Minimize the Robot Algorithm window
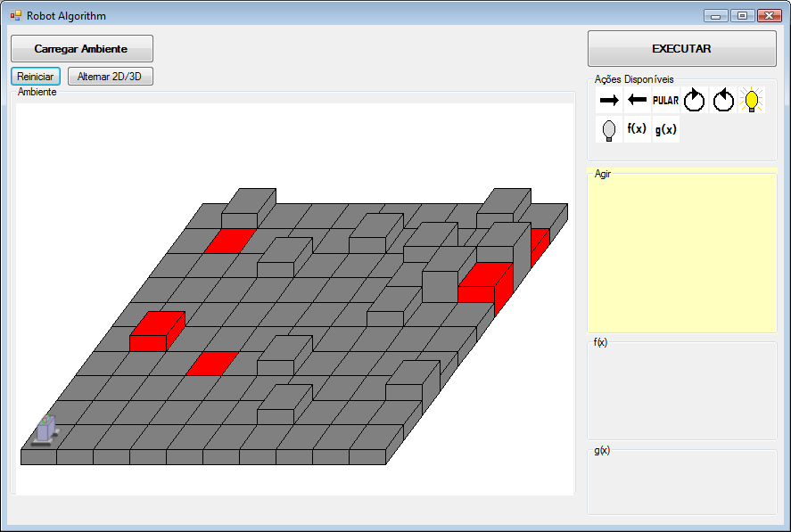Image resolution: width=791 pixels, height=532 pixels. [x=716, y=16]
